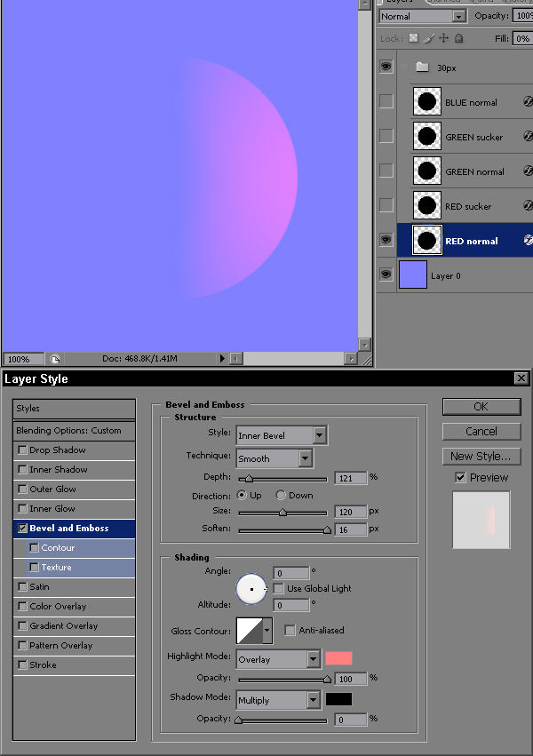Click layer effects icon on GREEN sucker layer

point(529,137)
